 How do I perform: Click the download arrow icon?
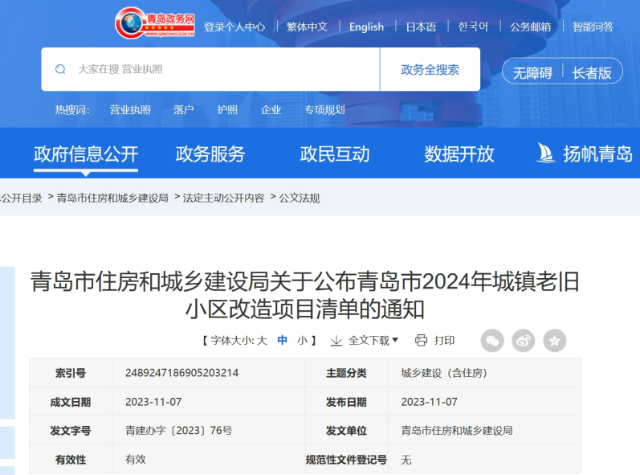pyautogui.click(x=337, y=341)
